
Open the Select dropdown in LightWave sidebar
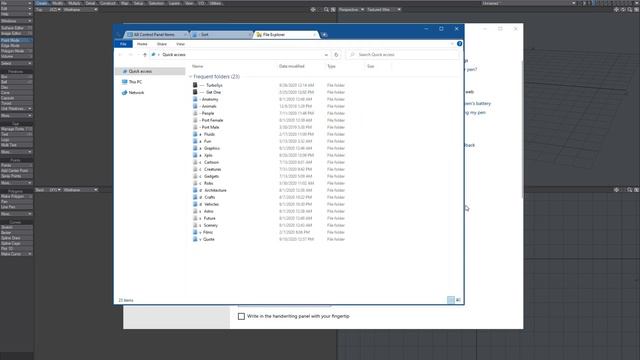pyautogui.click(x=16, y=63)
